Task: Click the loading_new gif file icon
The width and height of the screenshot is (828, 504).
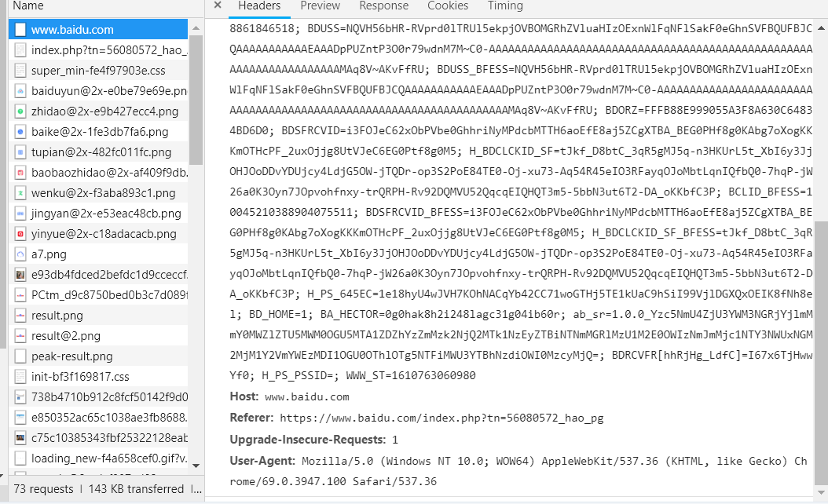Action: [x=20, y=458]
